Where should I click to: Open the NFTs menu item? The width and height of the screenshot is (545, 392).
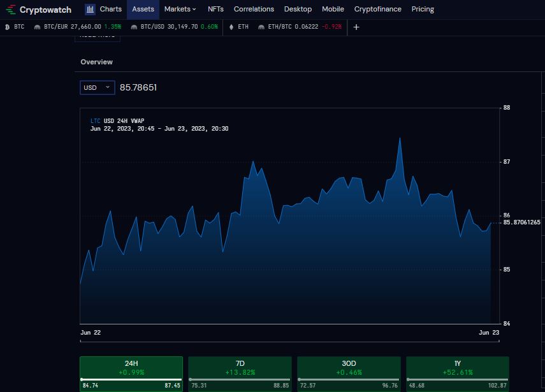(215, 9)
